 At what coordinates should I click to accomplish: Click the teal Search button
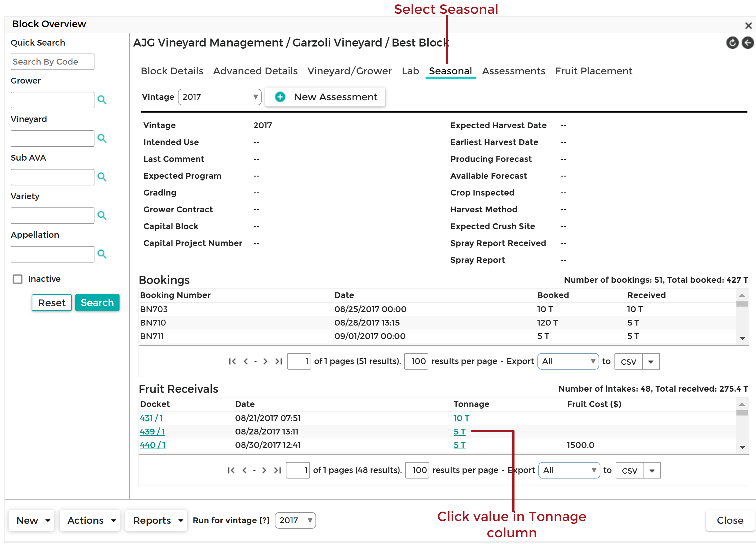click(x=97, y=303)
